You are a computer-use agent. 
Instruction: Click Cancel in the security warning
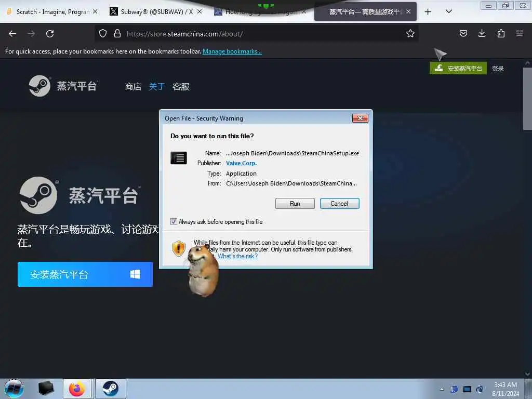click(x=339, y=204)
